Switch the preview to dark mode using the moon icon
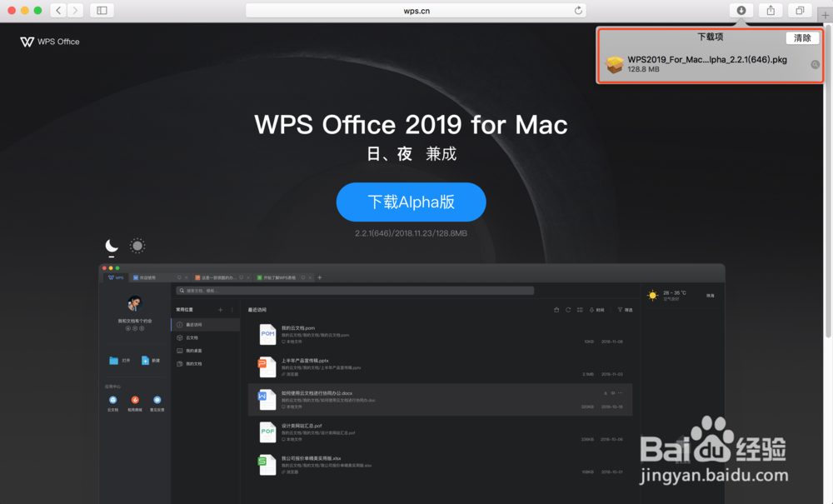833x504 pixels. pyautogui.click(x=111, y=245)
